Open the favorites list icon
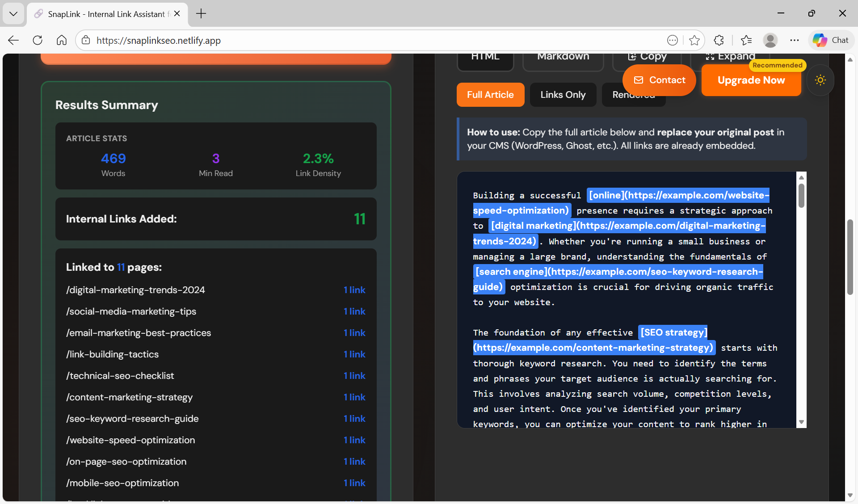858x504 pixels. pos(746,40)
